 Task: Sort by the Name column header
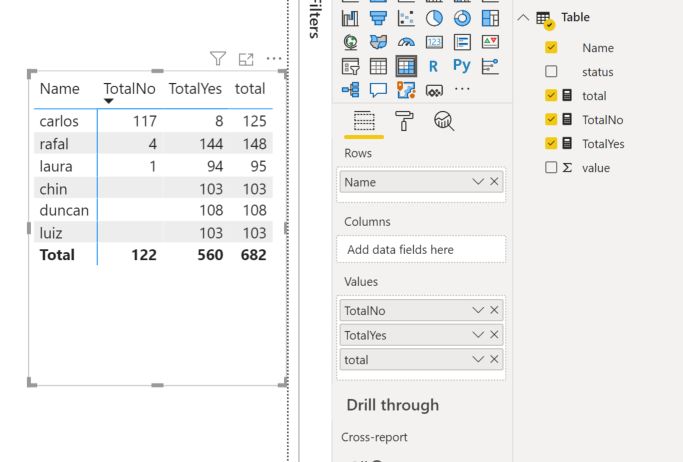[x=60, y=89]
